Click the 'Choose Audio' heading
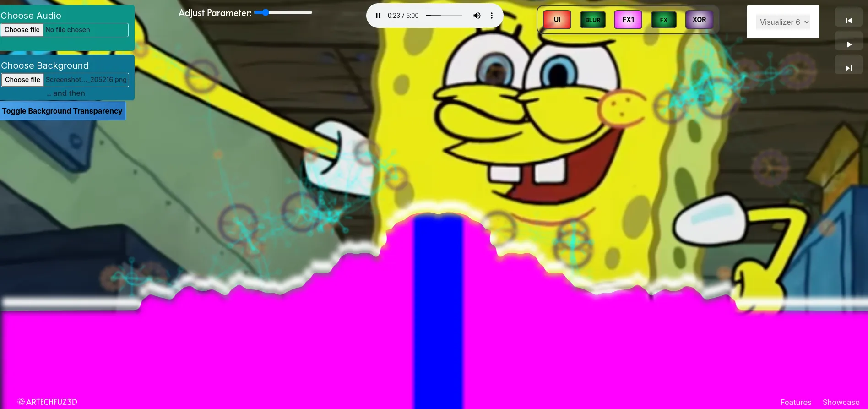The height and width of the screenshot is (409, 868). click(x=31, y=16)
